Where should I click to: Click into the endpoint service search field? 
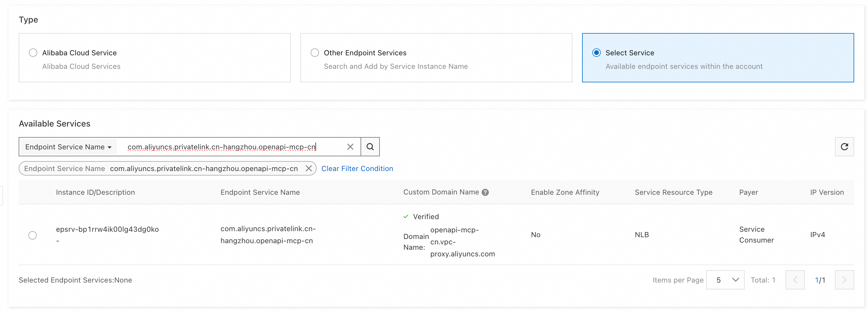pyautogui.click(x=232, y=147)
